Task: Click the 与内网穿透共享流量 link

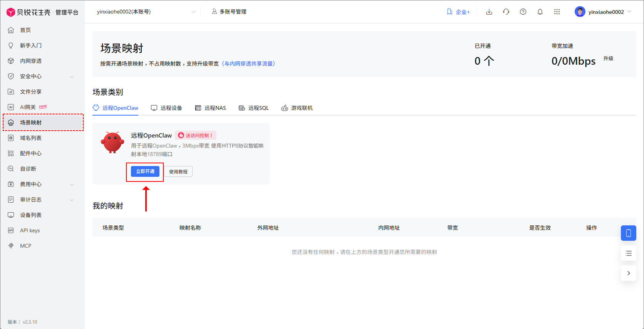Action: click(x=248, y=64)
